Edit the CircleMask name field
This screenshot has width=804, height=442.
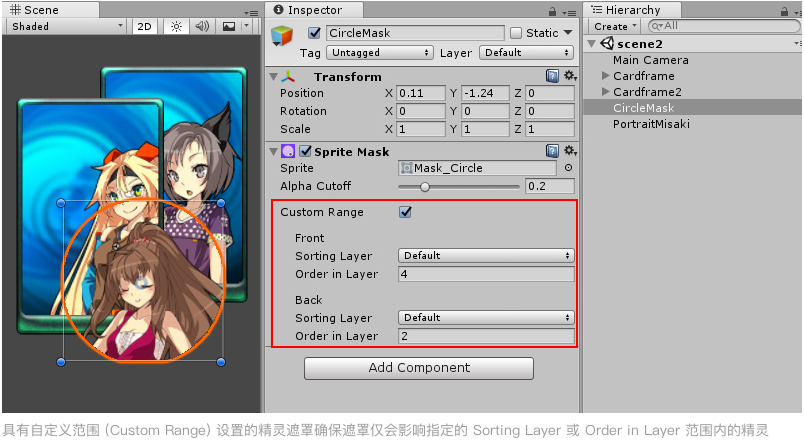(415, 33)
